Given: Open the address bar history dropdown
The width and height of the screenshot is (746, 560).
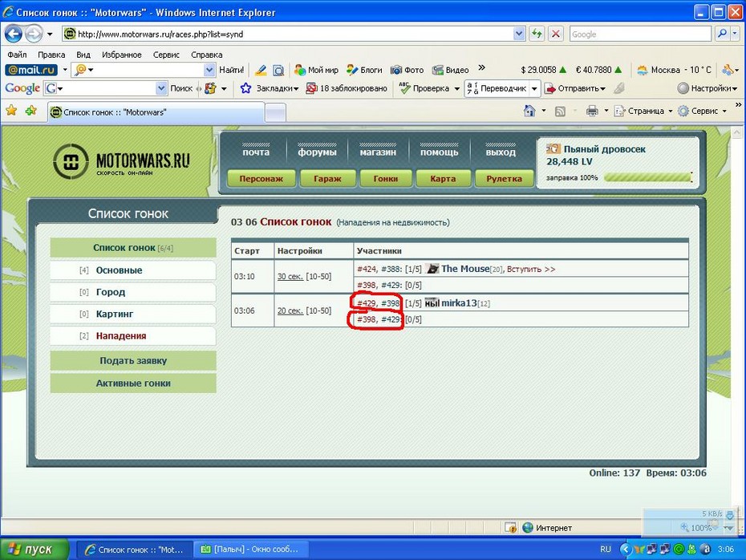Looking at the screenshot, I should coord(518,34).
